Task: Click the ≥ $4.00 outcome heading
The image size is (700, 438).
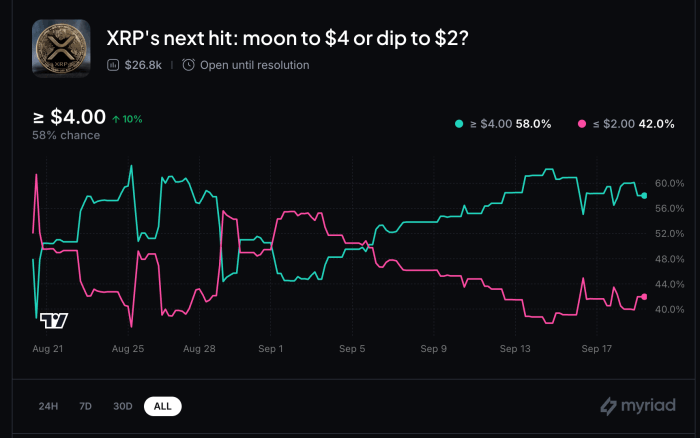Action: click(x=69, y=118)
